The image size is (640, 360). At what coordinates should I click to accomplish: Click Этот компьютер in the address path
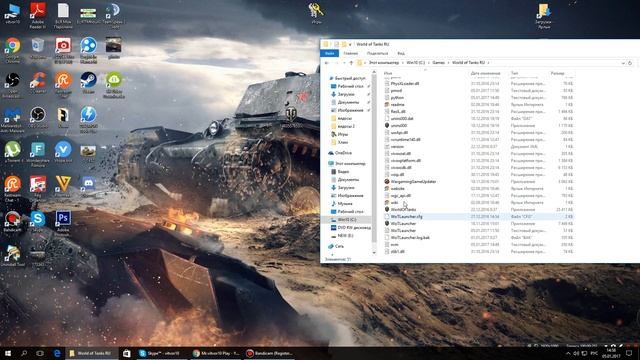[x=384, y=63]
